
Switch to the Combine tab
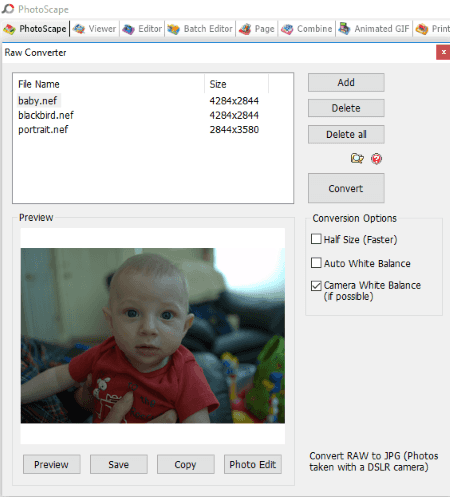pyautogui.click(x=306, y=29)
